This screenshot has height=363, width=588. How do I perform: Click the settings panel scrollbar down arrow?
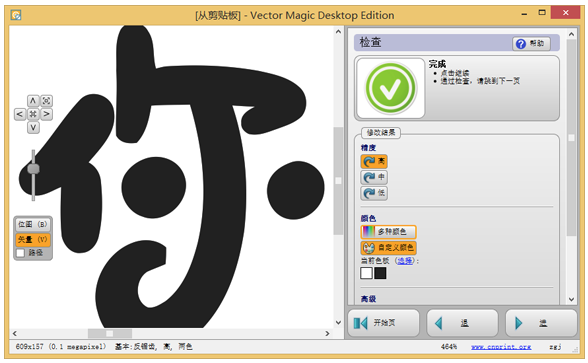[571, 299]
